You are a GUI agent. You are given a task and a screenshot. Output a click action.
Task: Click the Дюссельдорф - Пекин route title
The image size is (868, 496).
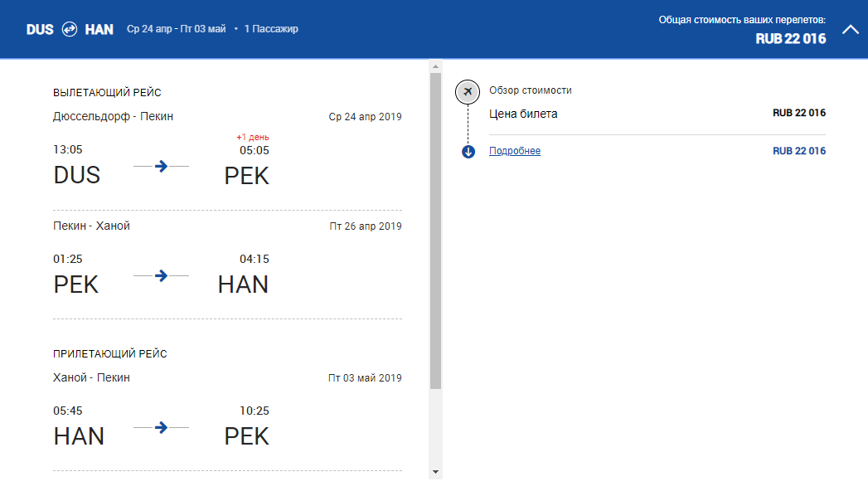point(113,116)
